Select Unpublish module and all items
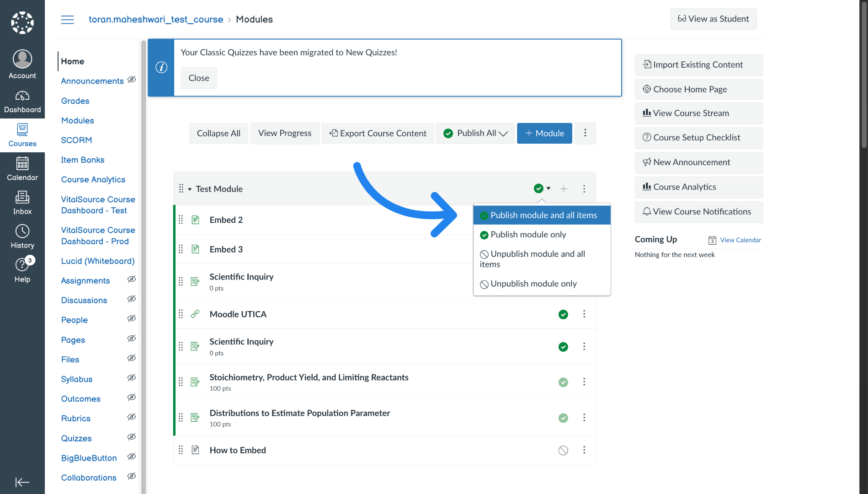Image resolution: width=868 pixels, height=494 pixels. click(x=542, y=259)
